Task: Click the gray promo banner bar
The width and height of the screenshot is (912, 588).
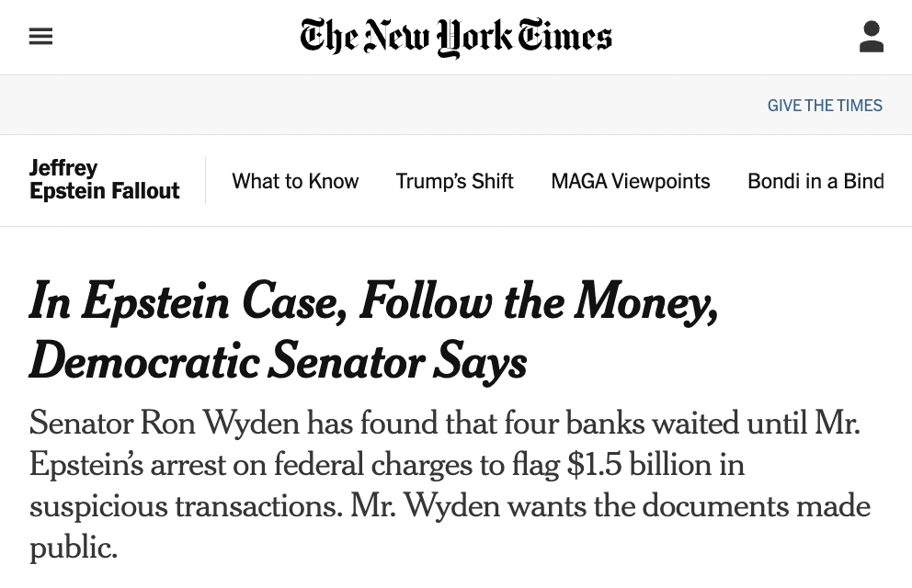Action: pyautogui.click(x=456, y=105)
